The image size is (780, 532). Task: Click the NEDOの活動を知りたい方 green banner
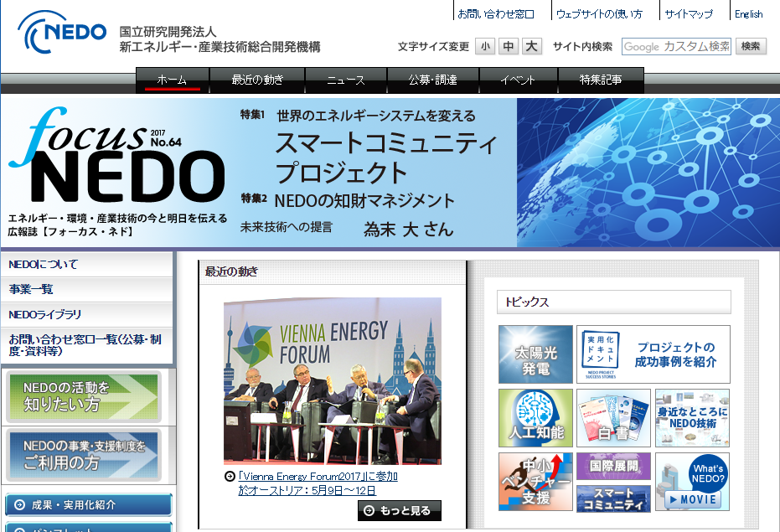pos(84,396)
